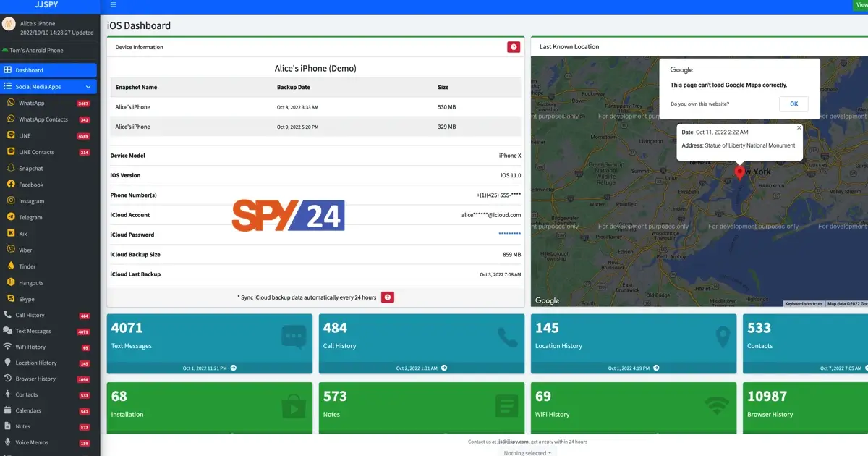Click the arrow icon on the Call History card footer
Viewport: 868px width, 456px height.
(444, 368)
